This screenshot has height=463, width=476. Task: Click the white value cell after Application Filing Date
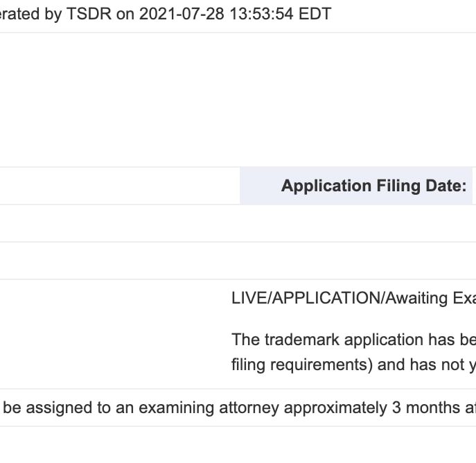click(x=474, y=186)
